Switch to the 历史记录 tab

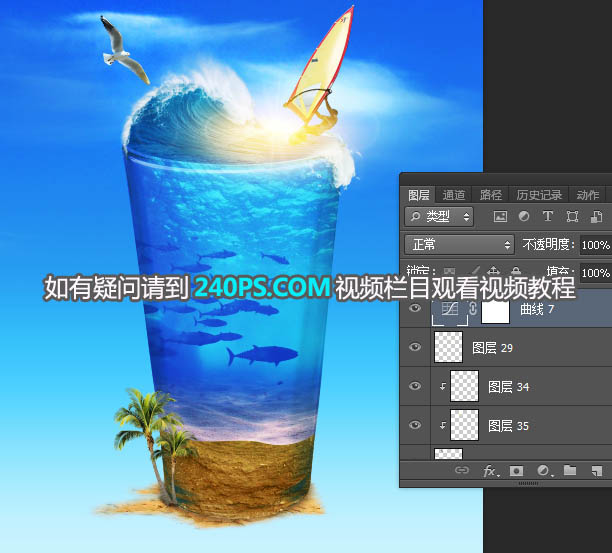click(539, 194)
